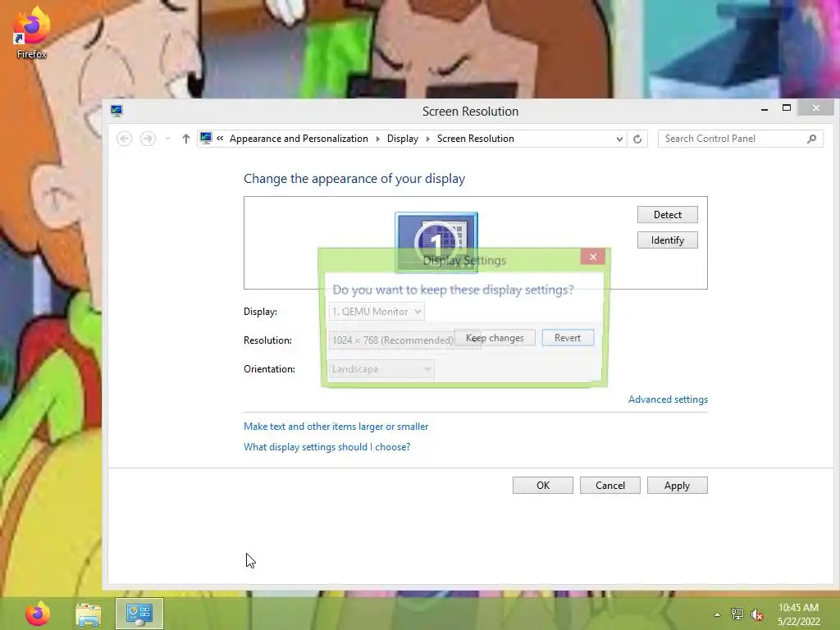840x630 pixels.
Task: Navigate to the Display breadcrumb
Action: (403, 139)
